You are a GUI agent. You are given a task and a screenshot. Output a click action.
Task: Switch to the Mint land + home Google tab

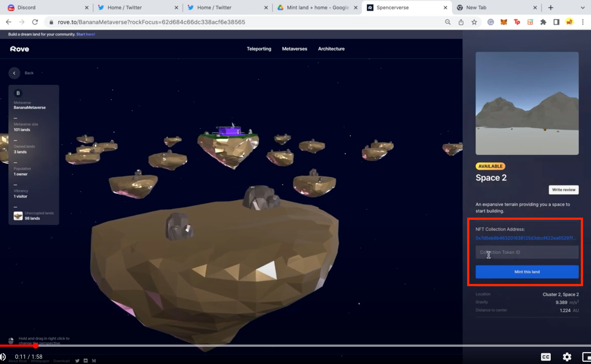click(x=317, y=8)
